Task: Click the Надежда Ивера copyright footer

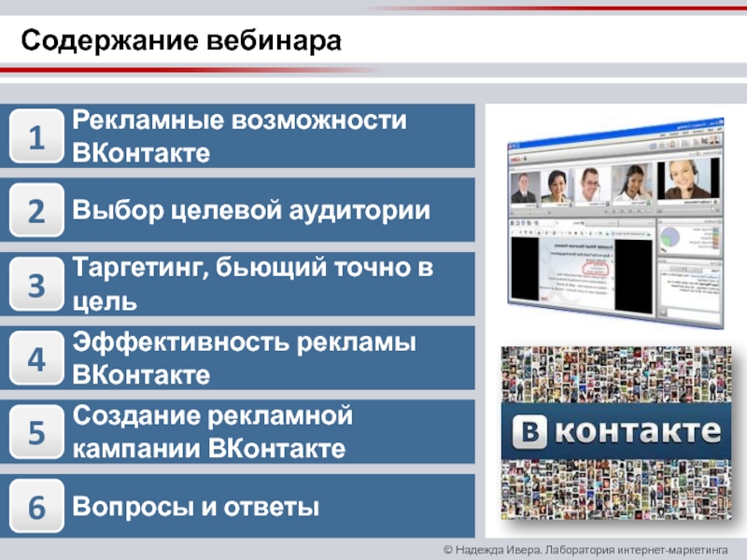Action: pyautogui.click(x=585, y=550)
